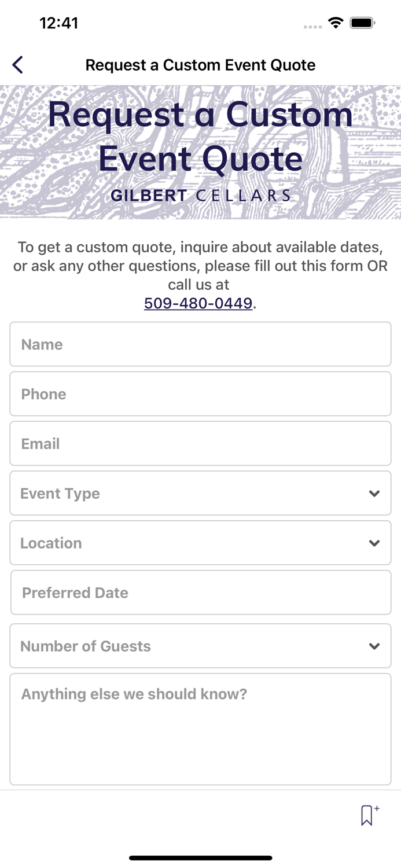
Task: Select the Phone text field
Action: [200, 394]
